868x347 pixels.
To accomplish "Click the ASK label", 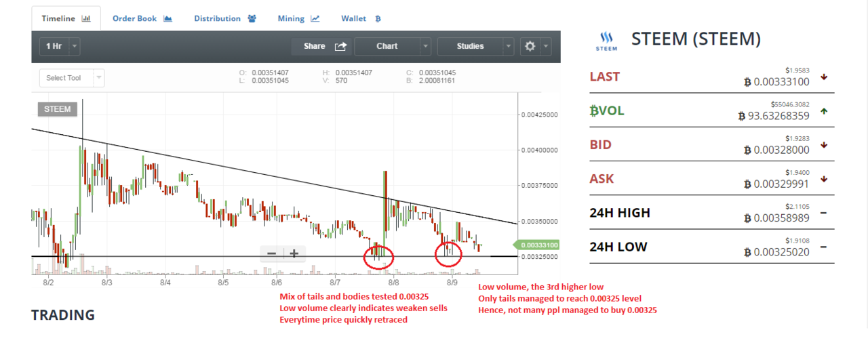I will [602, 179].
